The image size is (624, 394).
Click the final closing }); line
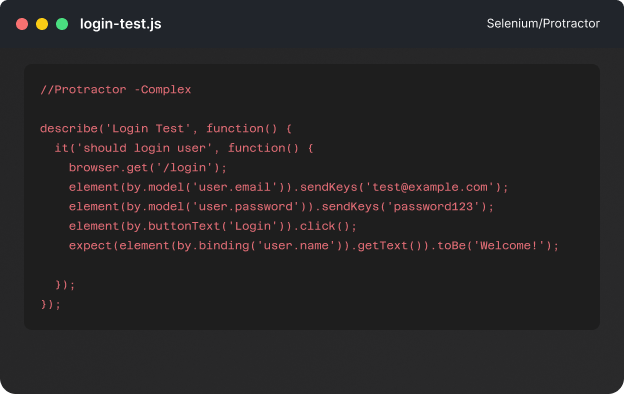(51, 304)
